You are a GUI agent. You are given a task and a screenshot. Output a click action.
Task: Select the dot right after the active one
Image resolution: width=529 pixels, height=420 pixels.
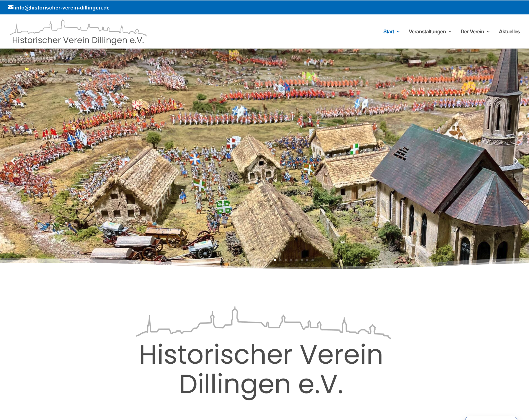tap(280, 260)
